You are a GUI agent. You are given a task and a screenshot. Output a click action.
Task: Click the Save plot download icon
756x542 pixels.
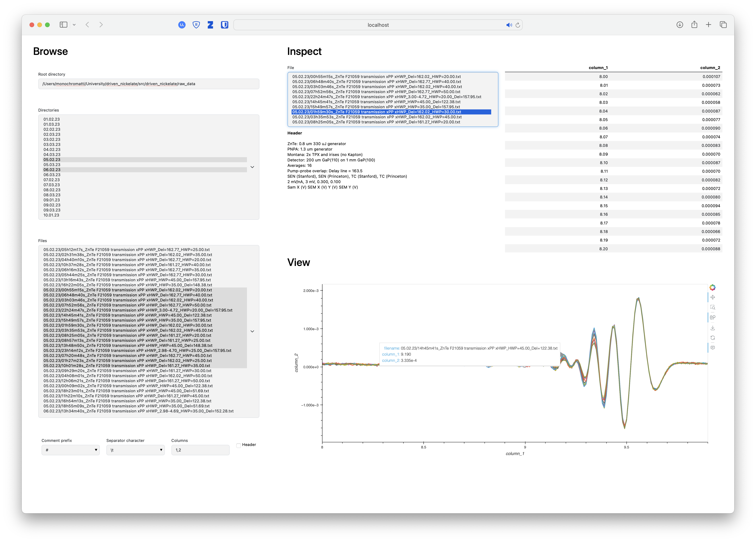[712, 328]
